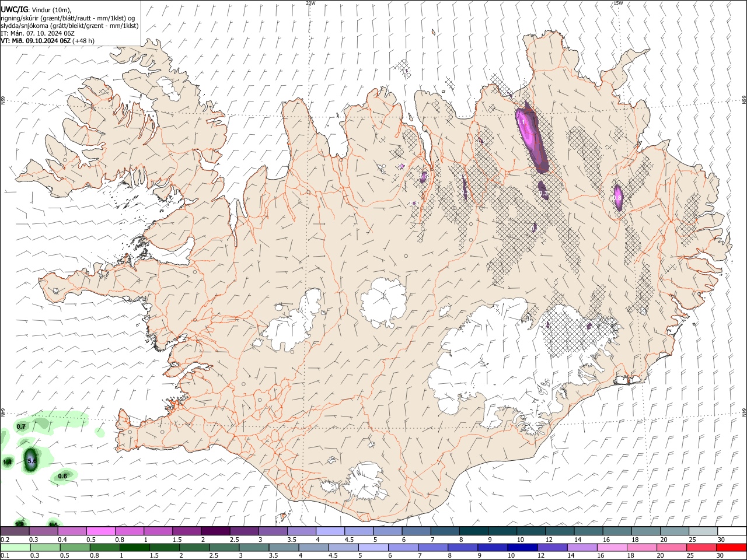Click the palest green 0.1 swatch in lower legend
Image resolution: width=747 pixels, height=560 pixels.
tap(15, 547)
